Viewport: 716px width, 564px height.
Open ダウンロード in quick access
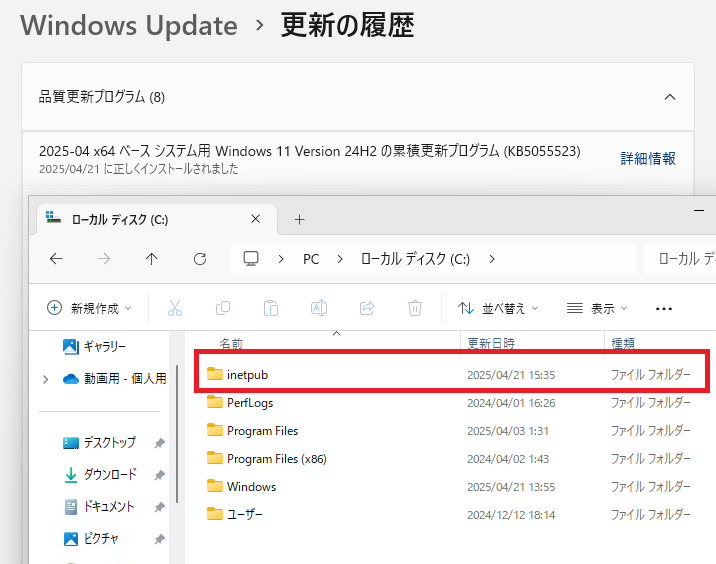pyautogui.click(x=100, y=474)
